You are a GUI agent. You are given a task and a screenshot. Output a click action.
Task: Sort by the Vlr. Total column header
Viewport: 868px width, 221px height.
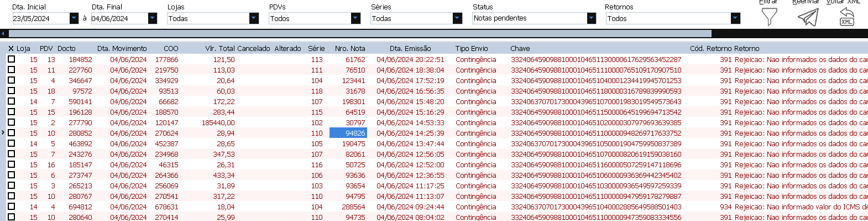point(220,49)
